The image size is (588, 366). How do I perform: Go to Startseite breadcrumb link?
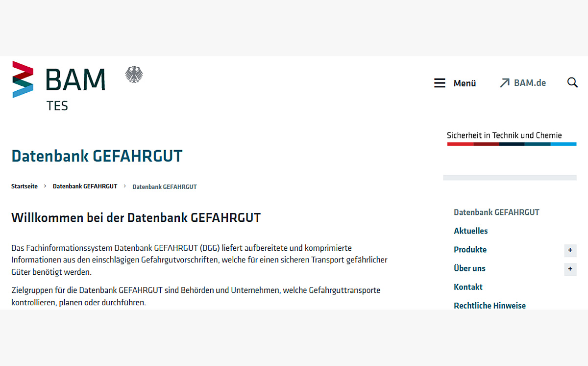(x=24, y=186)
